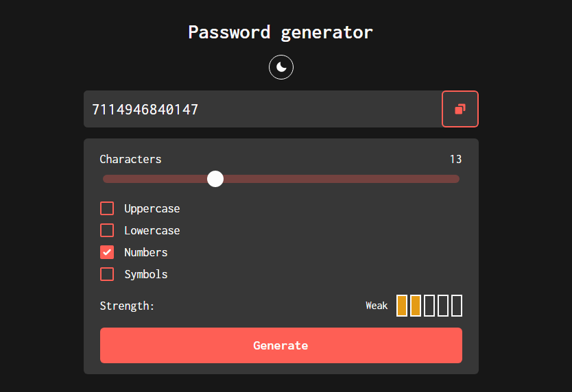
Task: Copy the generated password with the copy icon
Action: coord(460,109)
